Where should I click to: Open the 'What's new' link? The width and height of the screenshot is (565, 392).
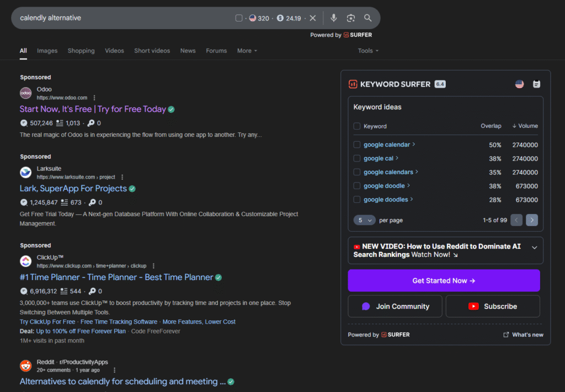(x=523, y=335)
